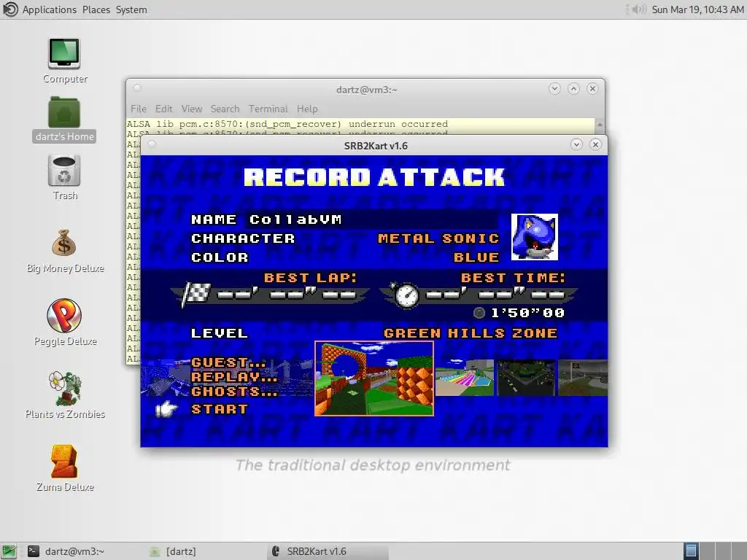
Task: Open the terminal's Terminal menu
Action: pos(268,109)
